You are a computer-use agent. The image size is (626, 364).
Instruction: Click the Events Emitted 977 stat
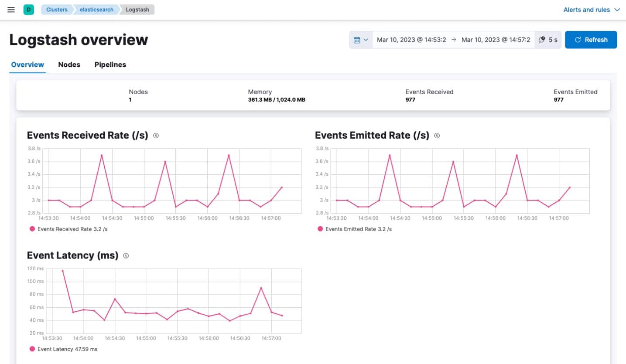click(x=576, y=96)
